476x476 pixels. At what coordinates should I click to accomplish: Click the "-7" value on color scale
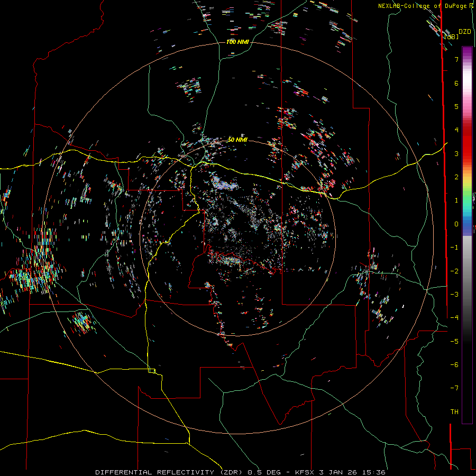click(454, 388)
